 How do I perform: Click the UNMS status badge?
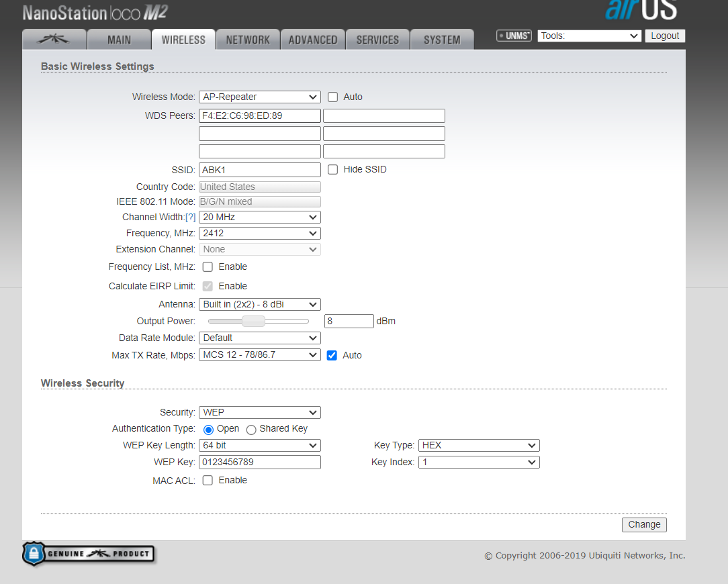(514, 36)
